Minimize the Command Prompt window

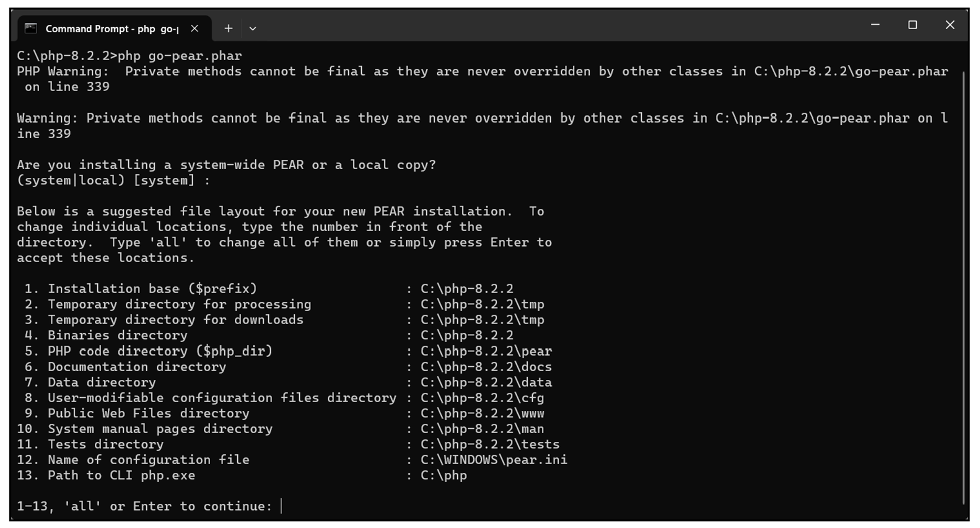point(875,25)
